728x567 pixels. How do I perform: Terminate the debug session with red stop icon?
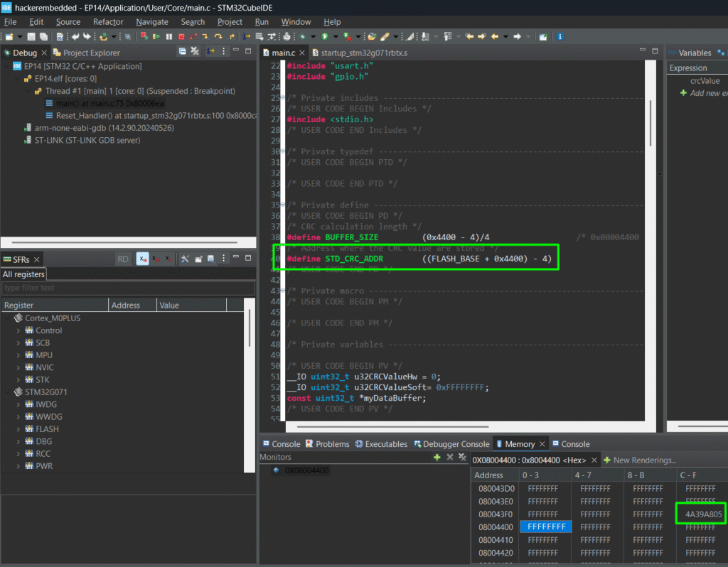[182, 36]
